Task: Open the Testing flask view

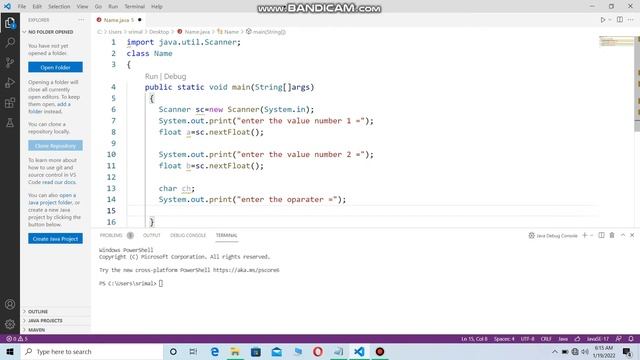Action: tap(10, 122)
